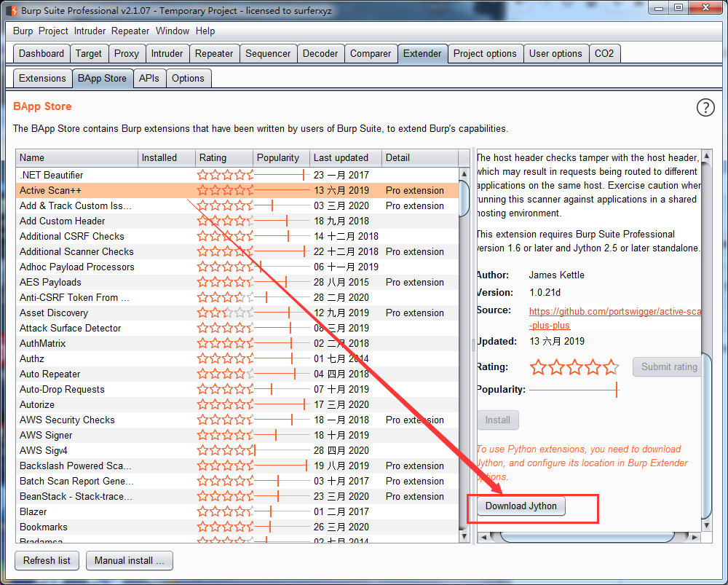Open the Repeater menu in menu bar
The image size is (728, 585).
pos(130,31)
